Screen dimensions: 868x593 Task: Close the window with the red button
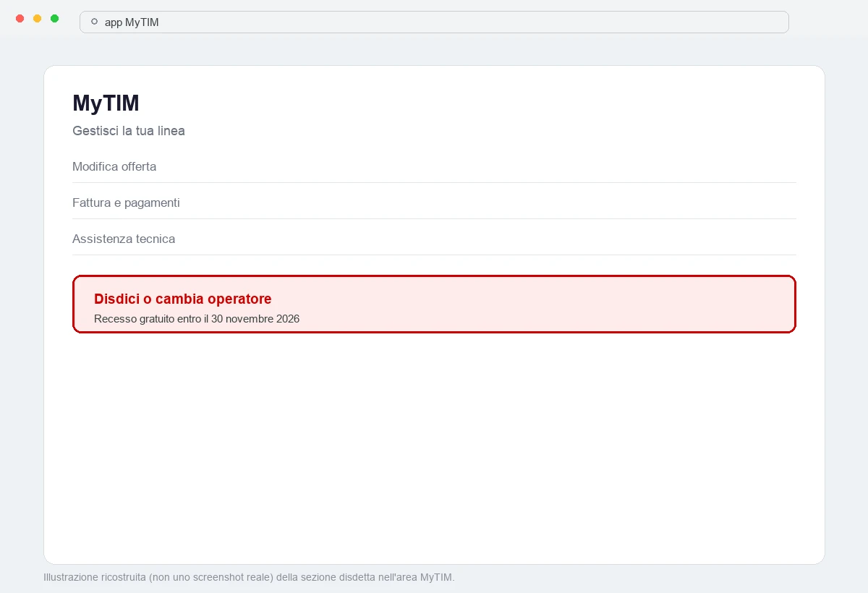pos(20,18)
